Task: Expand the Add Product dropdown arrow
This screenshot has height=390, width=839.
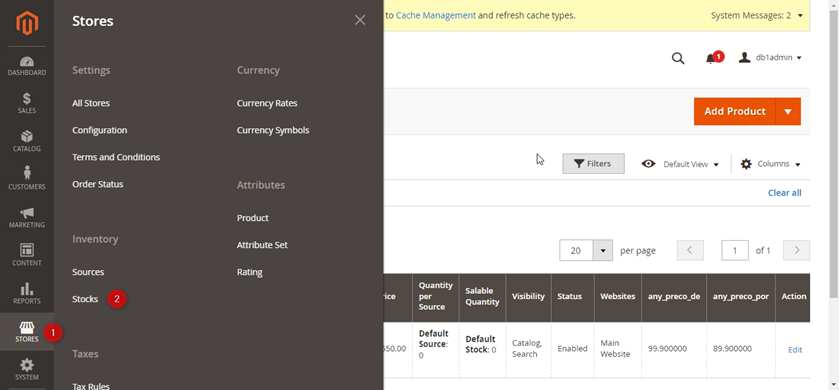Action: pos(788,111)
